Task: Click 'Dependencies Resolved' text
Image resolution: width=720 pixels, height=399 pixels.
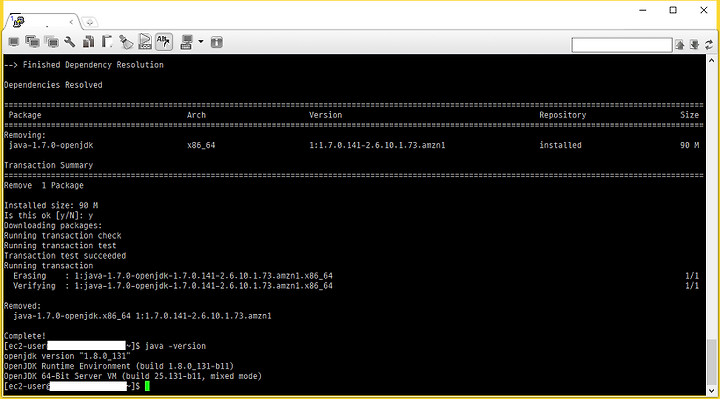Action: pyautogui.click(x=53, y=85)
